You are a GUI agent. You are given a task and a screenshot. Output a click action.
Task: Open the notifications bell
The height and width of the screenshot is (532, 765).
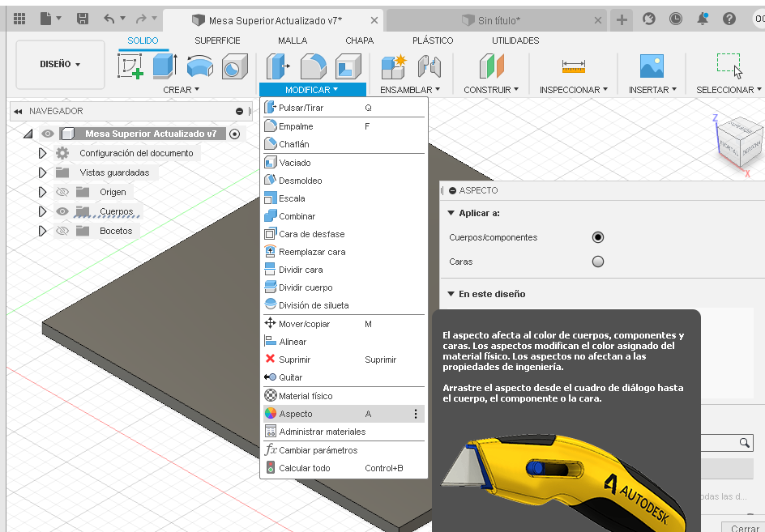[703, 19]
